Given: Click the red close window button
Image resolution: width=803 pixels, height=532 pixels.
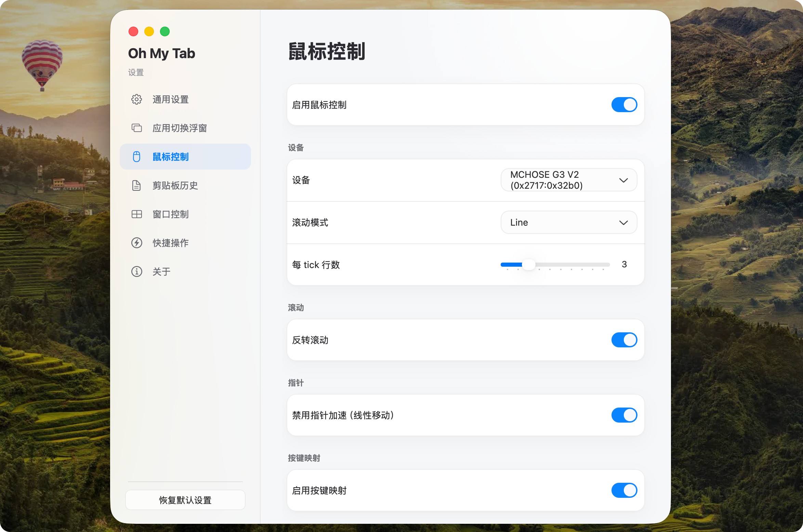Looking at the screenshot, I should pos(133,31).
